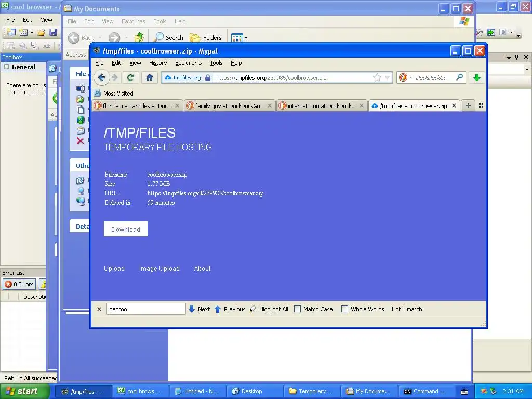The width and height of the screenshot is (532, 399).
Task: Open search engine selector dropdown
Action: [410, 78]
